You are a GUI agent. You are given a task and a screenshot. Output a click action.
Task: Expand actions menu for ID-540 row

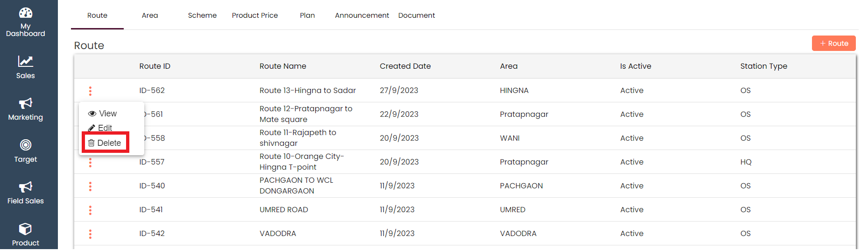point(90,186)
